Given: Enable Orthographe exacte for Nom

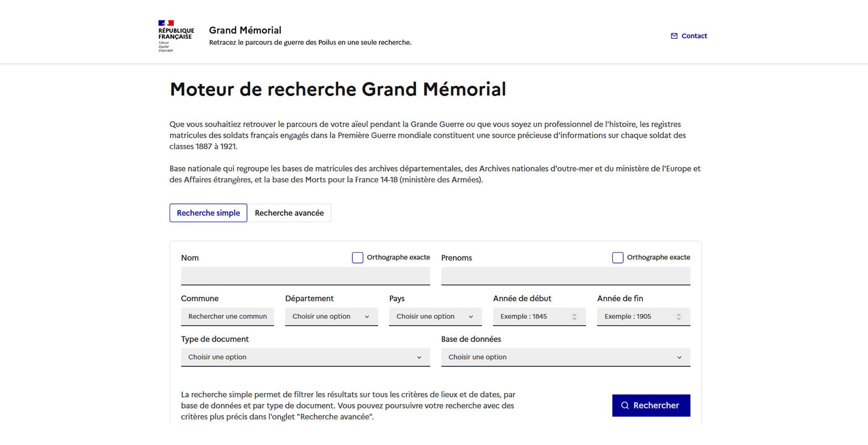Looking at the screenshot, I should tap(357, 258).
